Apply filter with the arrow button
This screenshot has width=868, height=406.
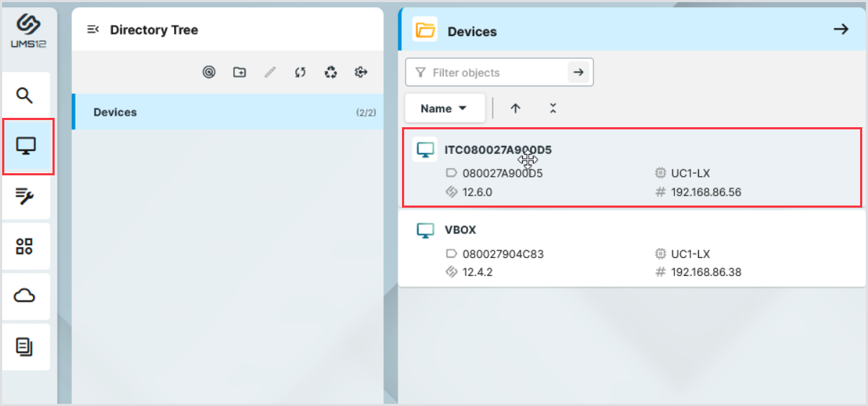click(578, 72)
